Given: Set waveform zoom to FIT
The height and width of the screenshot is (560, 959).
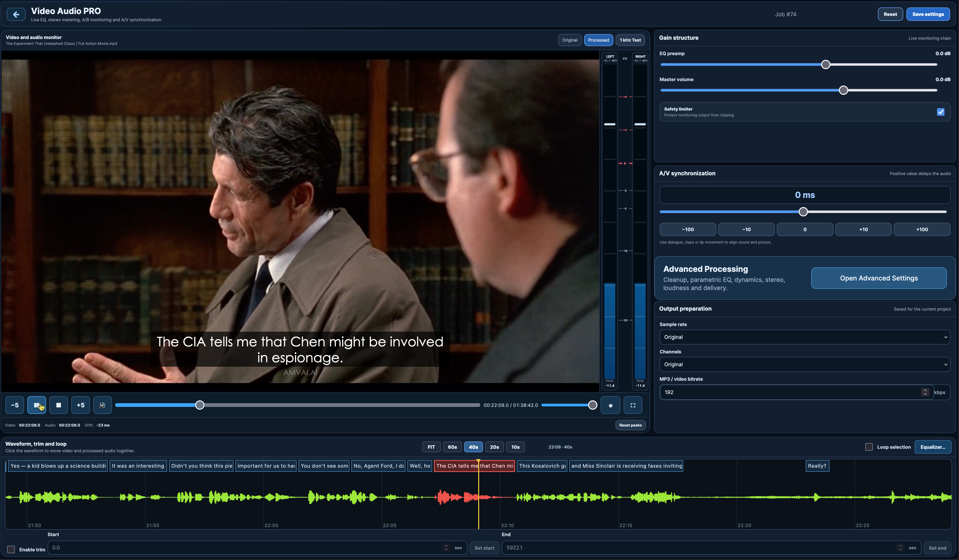Looking at the screenshot, I should point(431,447).
